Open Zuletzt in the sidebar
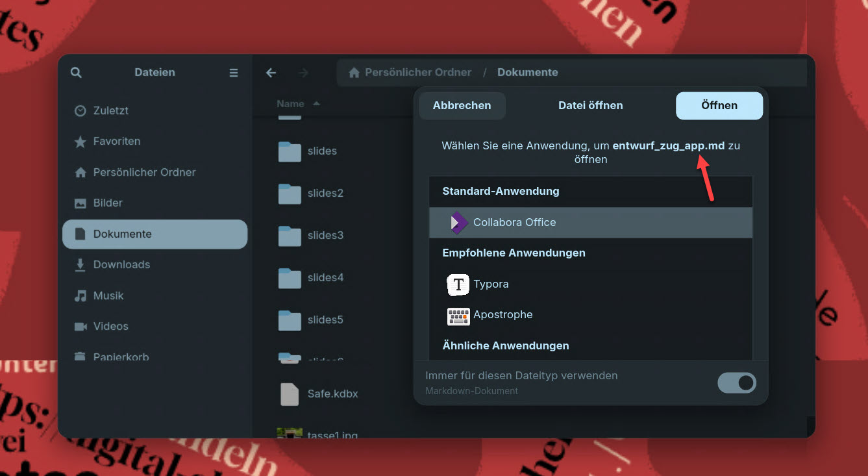The width and height of the screenshot is (868, 476). 111,111
